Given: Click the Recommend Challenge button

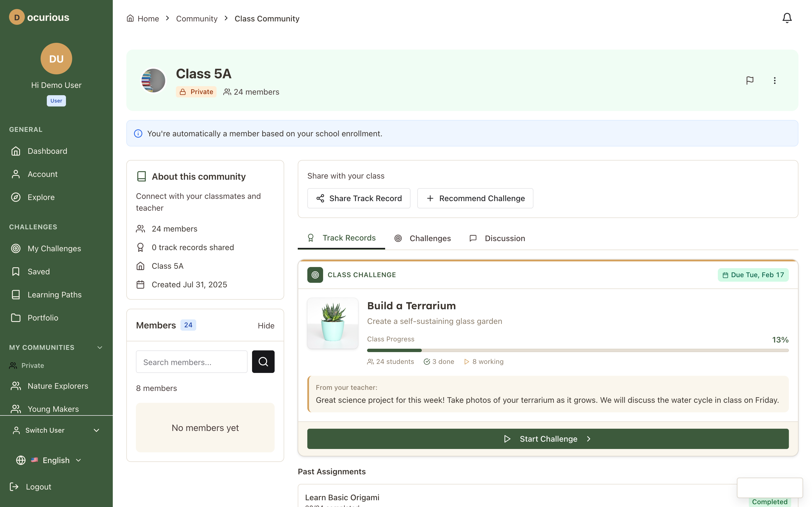Looking at the screenshot, I should [x=475, y=198].
